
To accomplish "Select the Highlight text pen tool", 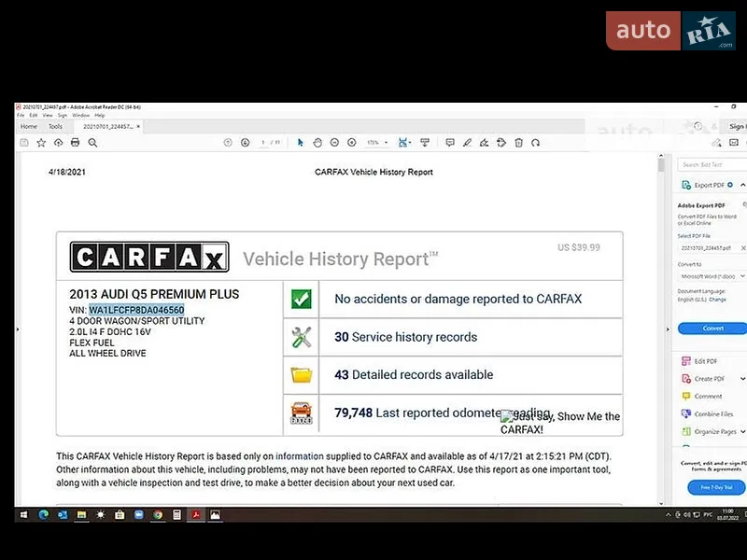I will pos(468,143).
